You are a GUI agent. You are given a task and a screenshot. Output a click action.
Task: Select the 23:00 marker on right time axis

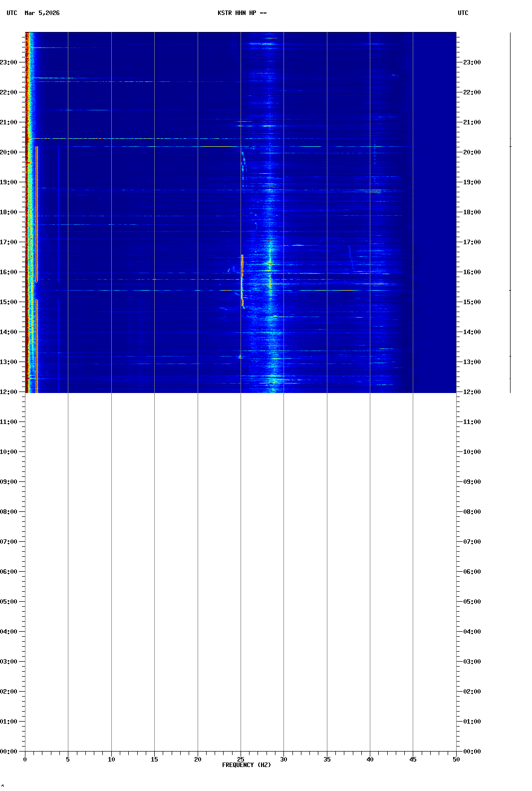click(x=472, y=62)
